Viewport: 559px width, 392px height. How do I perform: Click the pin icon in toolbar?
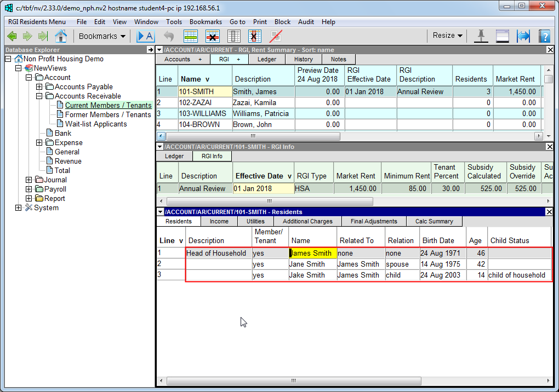pyautogui.click(x=481, y=36)
